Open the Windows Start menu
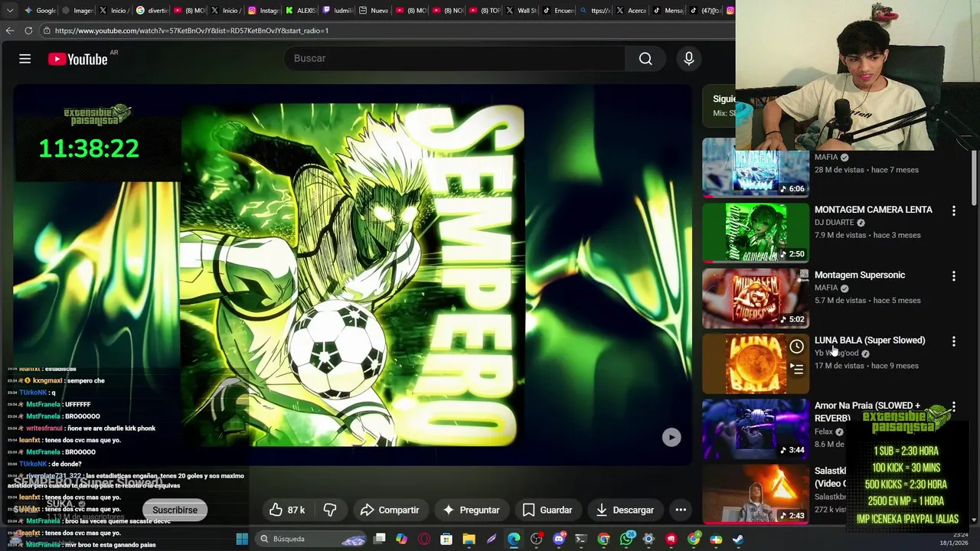Screen dimensions: 980x551 [x=242, y=539]
